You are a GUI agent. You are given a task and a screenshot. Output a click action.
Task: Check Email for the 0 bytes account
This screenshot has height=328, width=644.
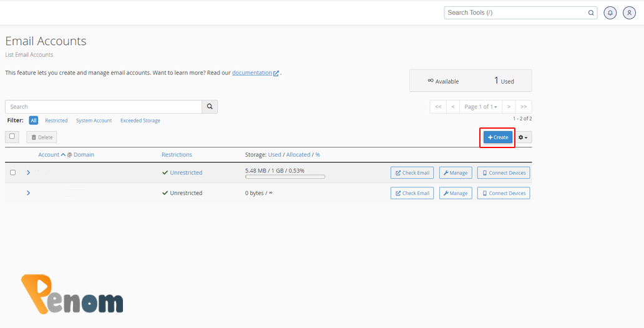coord(412,193)
